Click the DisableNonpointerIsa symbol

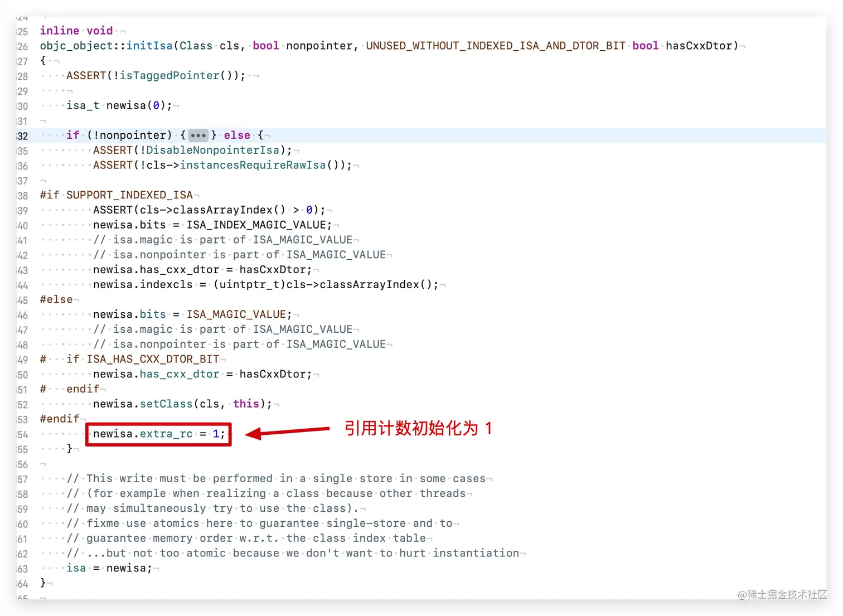tap(212, 150)
